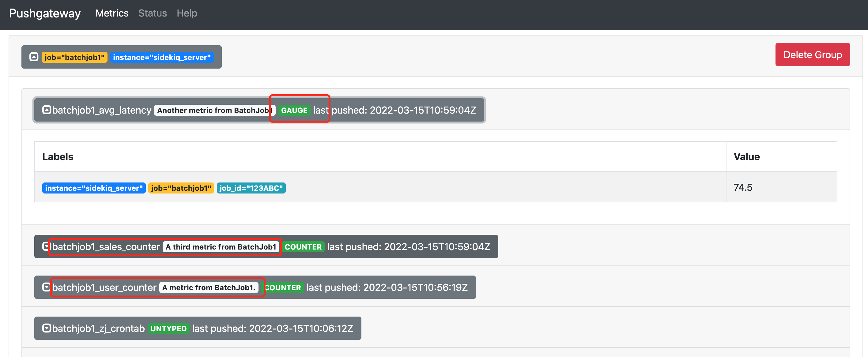868x357 pixels.
Task: Click the GAUGE type badge
Action: [294, 110]
